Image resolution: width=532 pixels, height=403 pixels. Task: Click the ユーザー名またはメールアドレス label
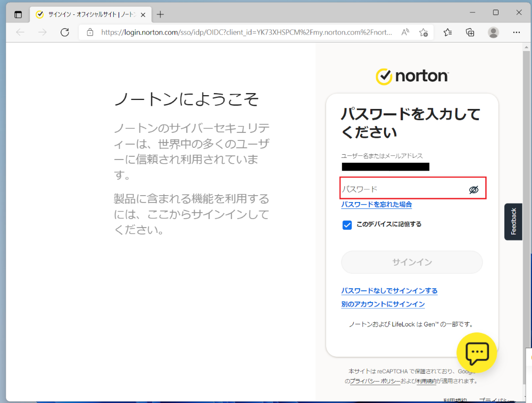pyautogui.click(x=381, y=156)
